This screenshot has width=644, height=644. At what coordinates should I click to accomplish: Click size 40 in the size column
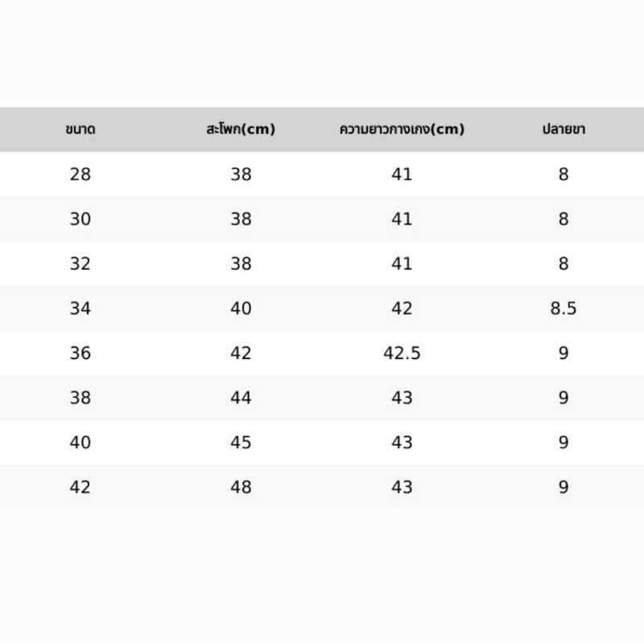coord(80,443)
